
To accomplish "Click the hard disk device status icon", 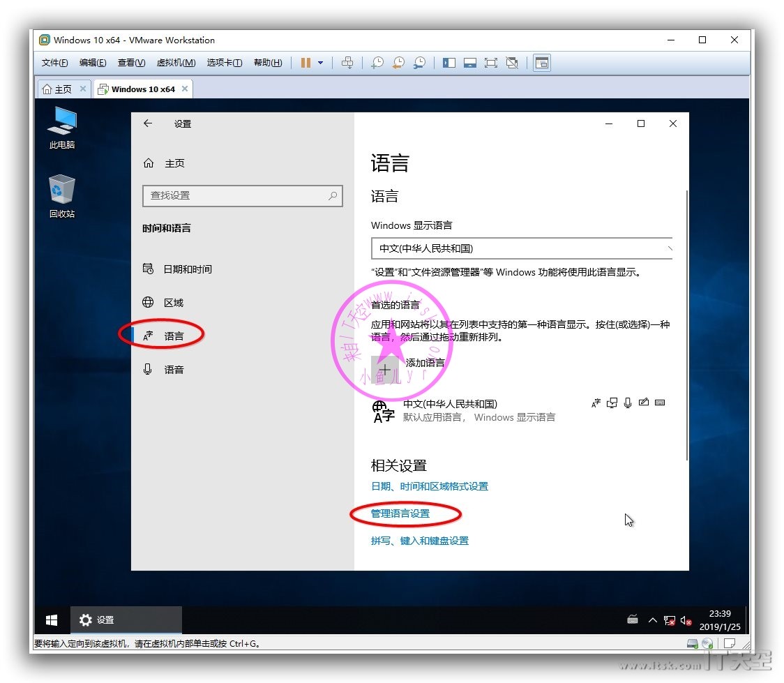I will pos(693,644).
